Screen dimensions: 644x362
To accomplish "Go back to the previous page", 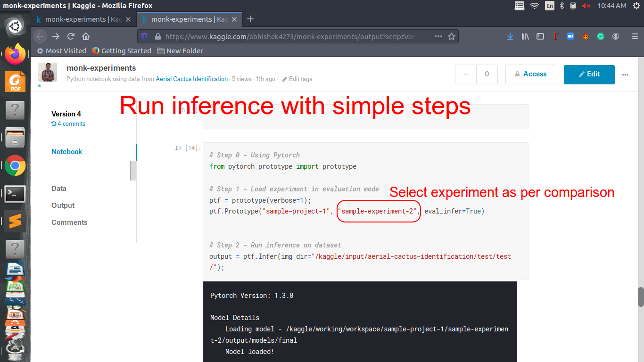I will (x=40, y=36).
